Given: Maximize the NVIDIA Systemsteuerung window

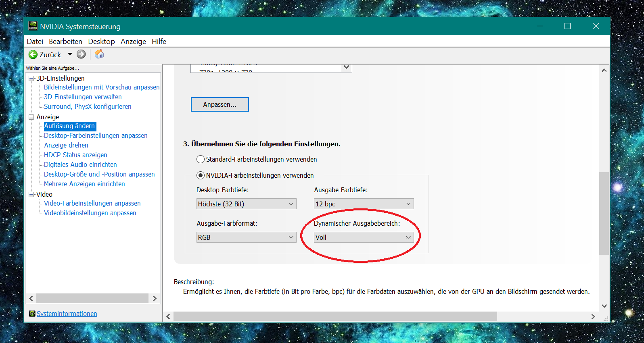Looking at the screenshot, I should [567, 26].
